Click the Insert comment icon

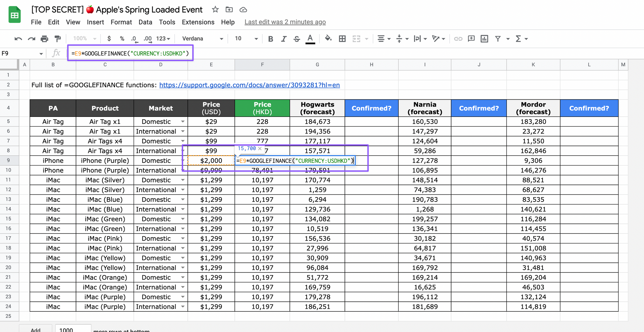point(471,39)
